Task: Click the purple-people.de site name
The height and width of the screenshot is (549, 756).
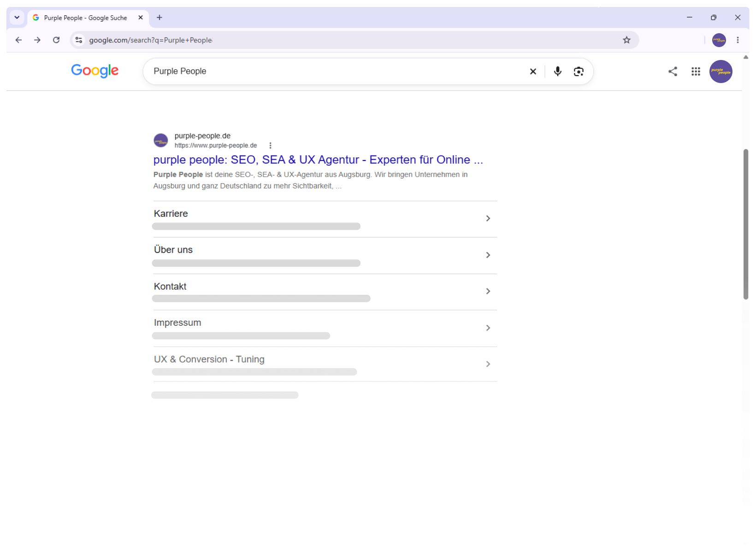Action: [202, 136]
